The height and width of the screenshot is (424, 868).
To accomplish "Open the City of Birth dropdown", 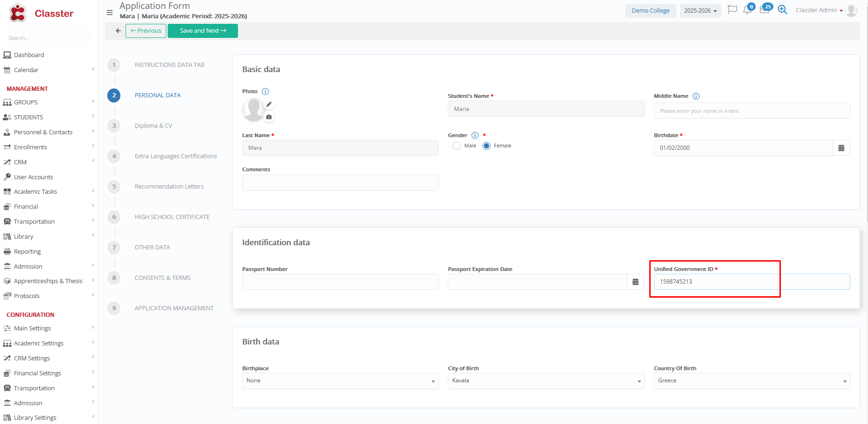I will (x=545, y=381).
